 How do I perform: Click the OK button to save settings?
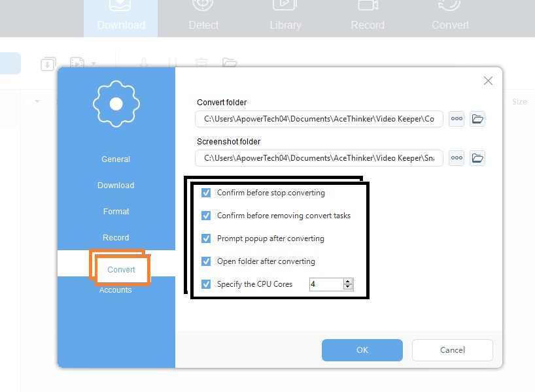362,350
